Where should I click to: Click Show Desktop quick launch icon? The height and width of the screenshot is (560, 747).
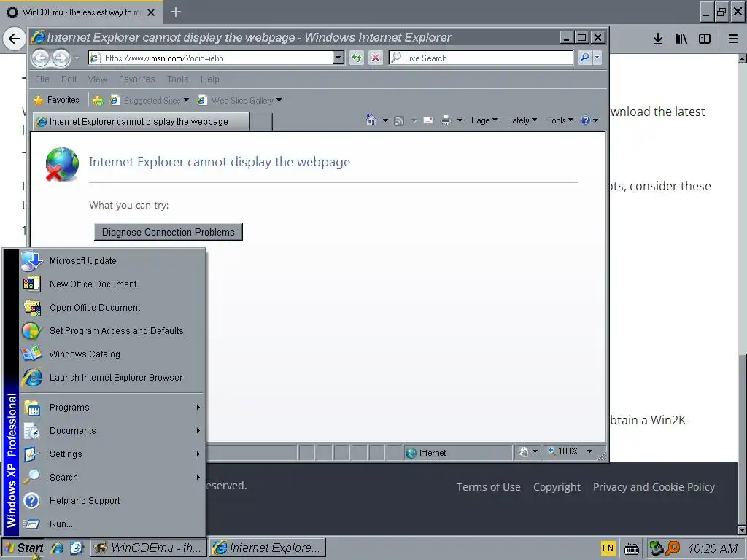coord(76,548)
